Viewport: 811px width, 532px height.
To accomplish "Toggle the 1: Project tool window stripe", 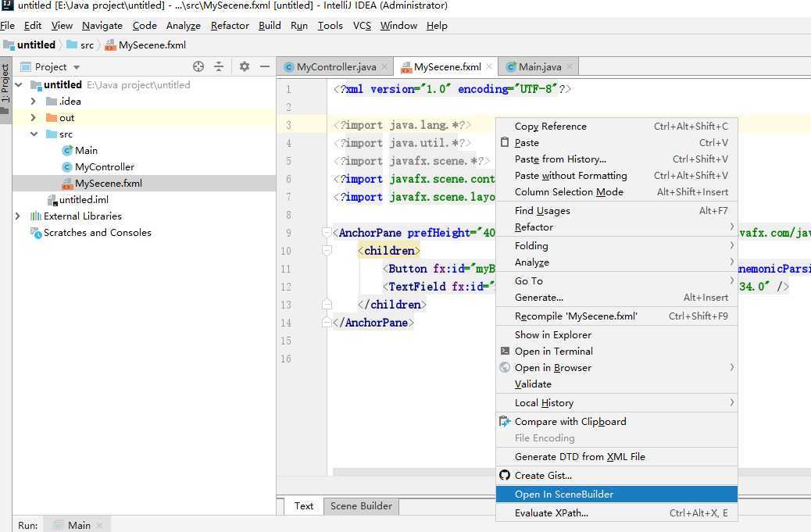I will point(5,89).
